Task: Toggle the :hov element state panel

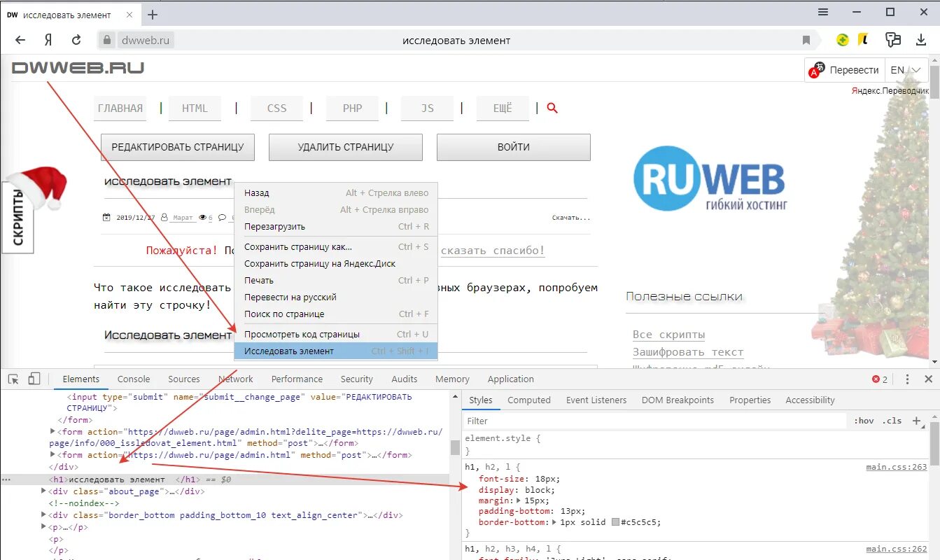Action: [x=864, y=421]
